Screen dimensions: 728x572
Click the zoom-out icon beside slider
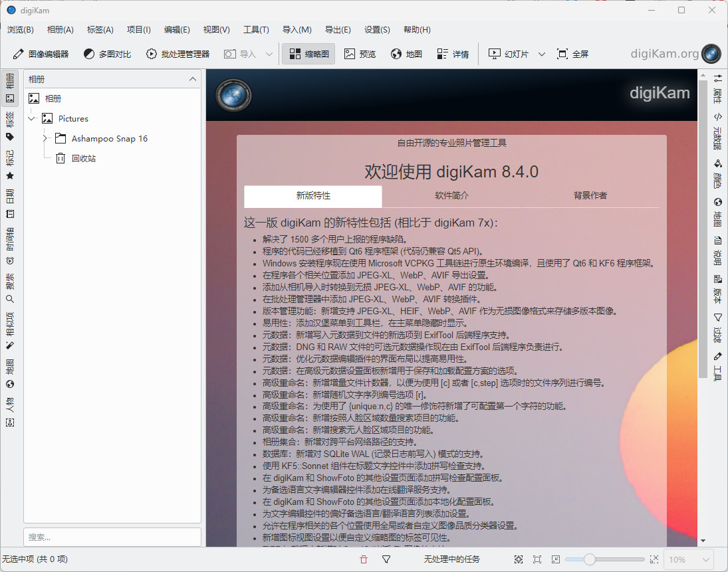coord(556,559)
